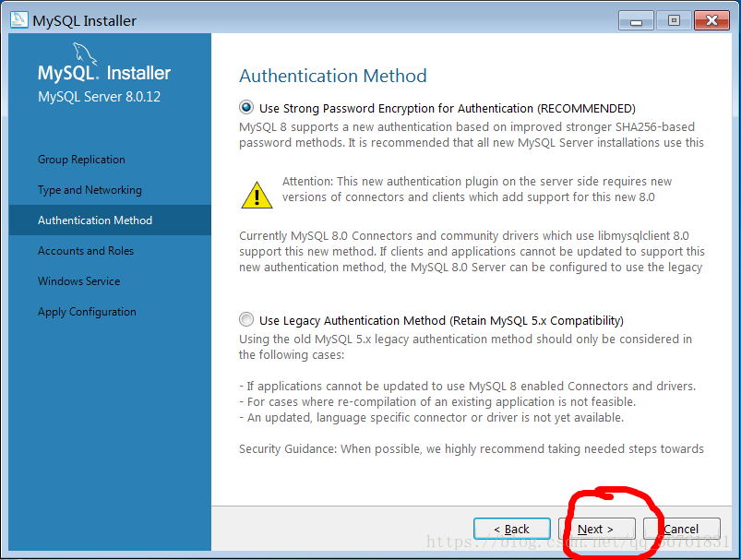Close the MySQL Installer window
This screenshot has width=741, height=560.
coord(711,21)
